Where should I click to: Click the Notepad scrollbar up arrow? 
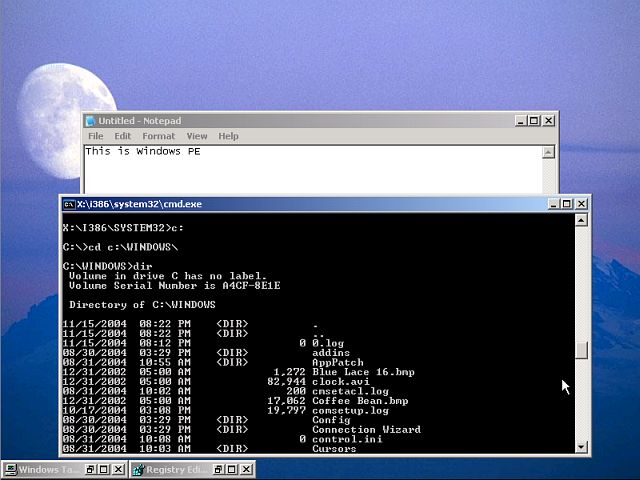pos(549,151)
